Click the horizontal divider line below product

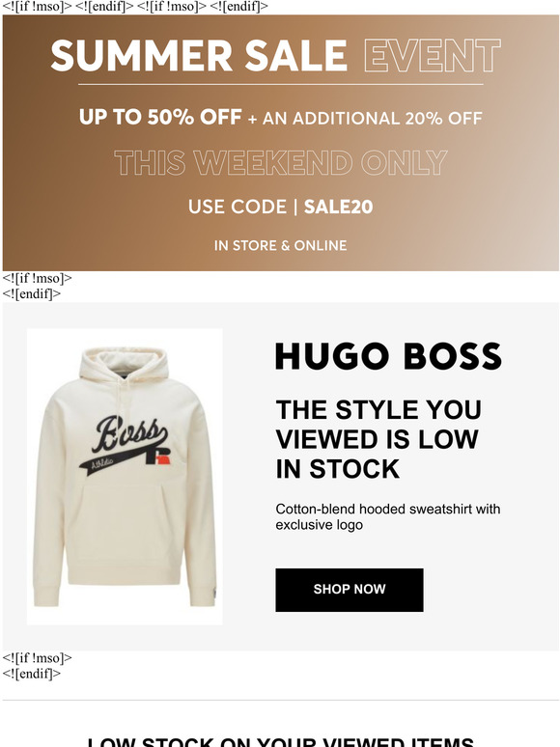280,701
